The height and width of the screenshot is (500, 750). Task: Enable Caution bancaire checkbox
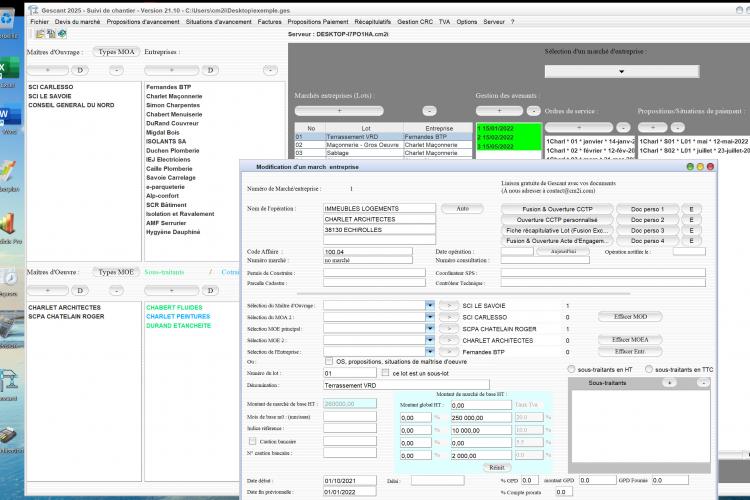[253, 441]
